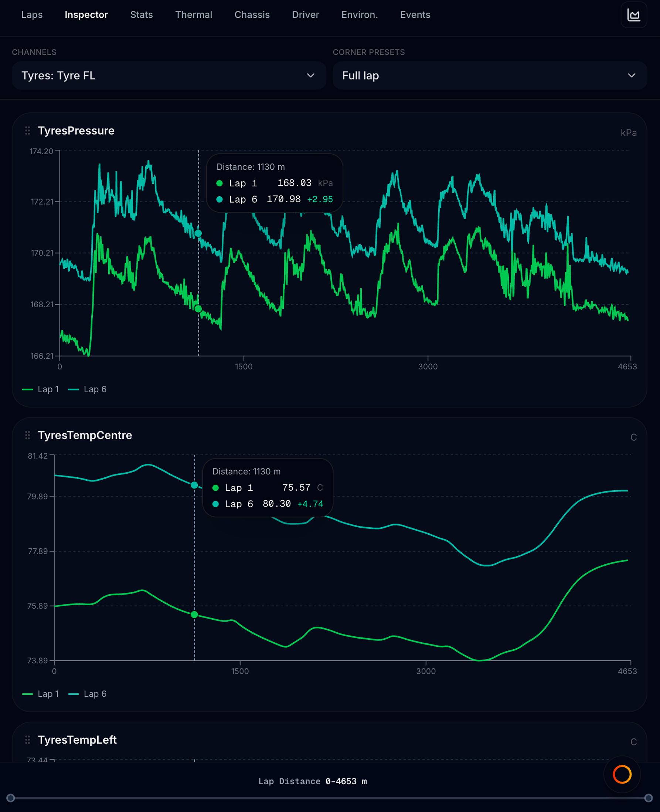
Task: Click the TyresTempLeft chart title
Action: 77,740
